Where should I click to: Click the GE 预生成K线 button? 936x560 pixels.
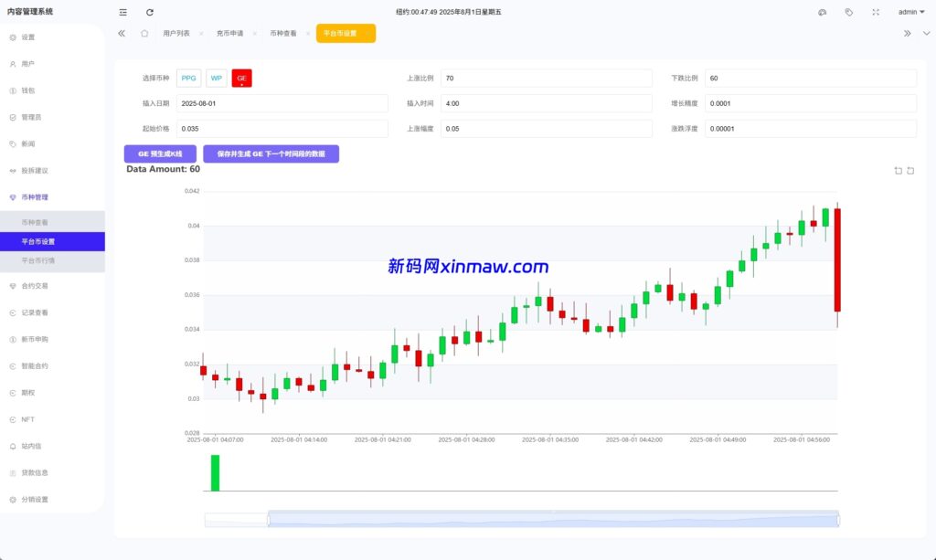[x=160, y=154]
